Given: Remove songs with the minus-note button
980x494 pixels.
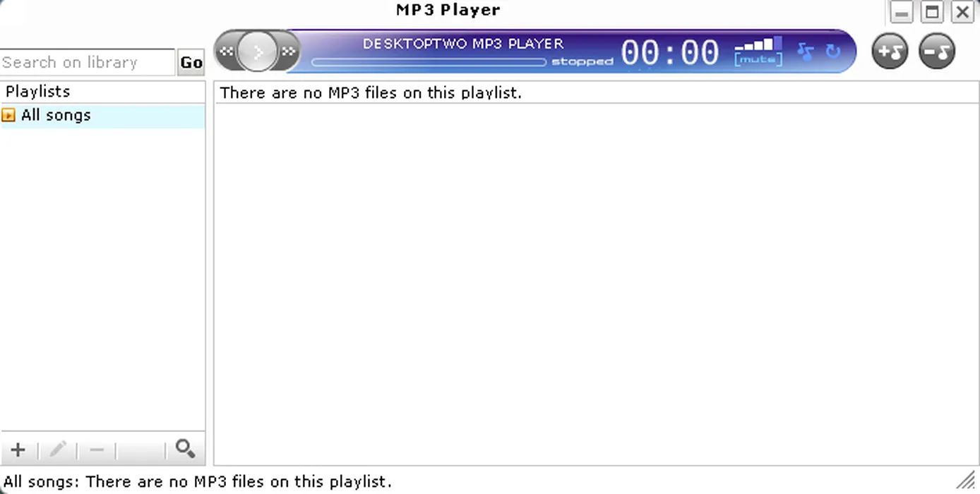Looking at the screenshot, I should (937, 51).
